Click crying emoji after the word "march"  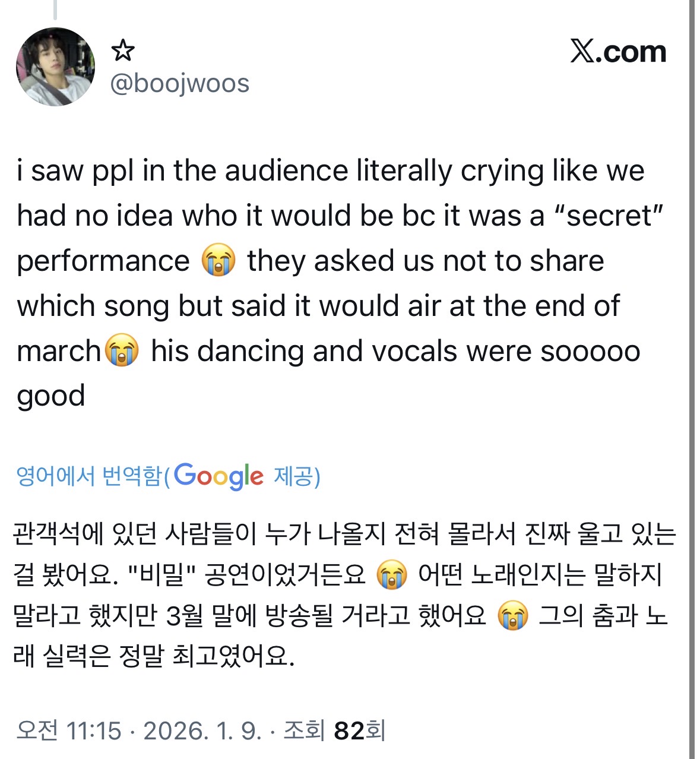[122, 350]
